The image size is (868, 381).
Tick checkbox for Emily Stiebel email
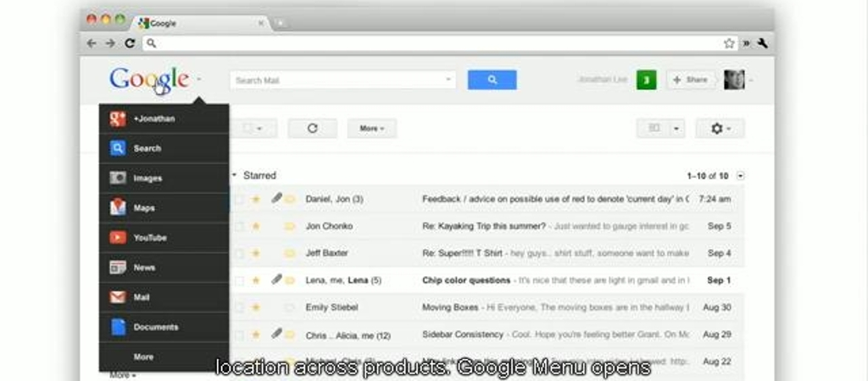pos(239,307)
